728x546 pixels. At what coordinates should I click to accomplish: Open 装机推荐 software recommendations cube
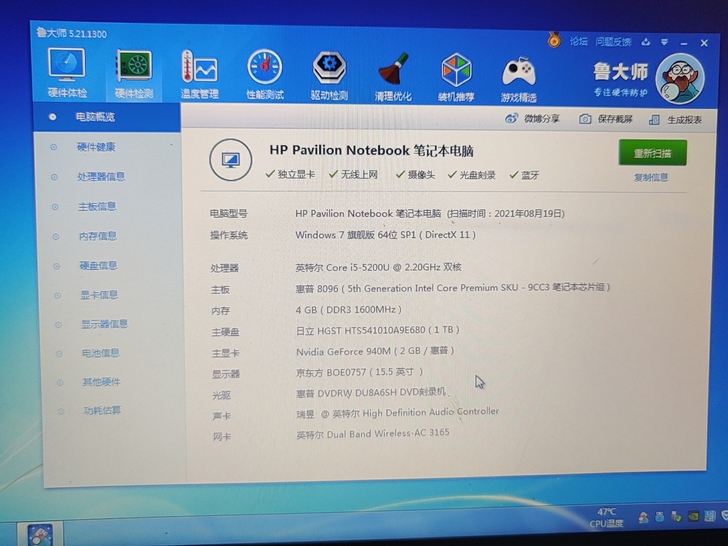456,77
